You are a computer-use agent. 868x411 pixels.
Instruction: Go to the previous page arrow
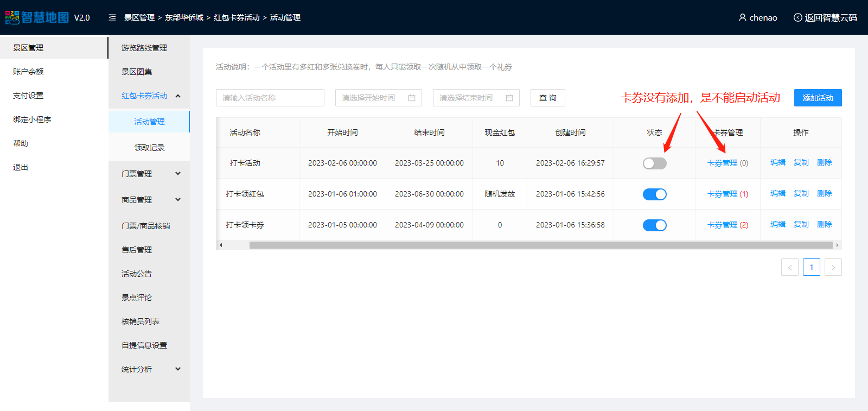789,267
